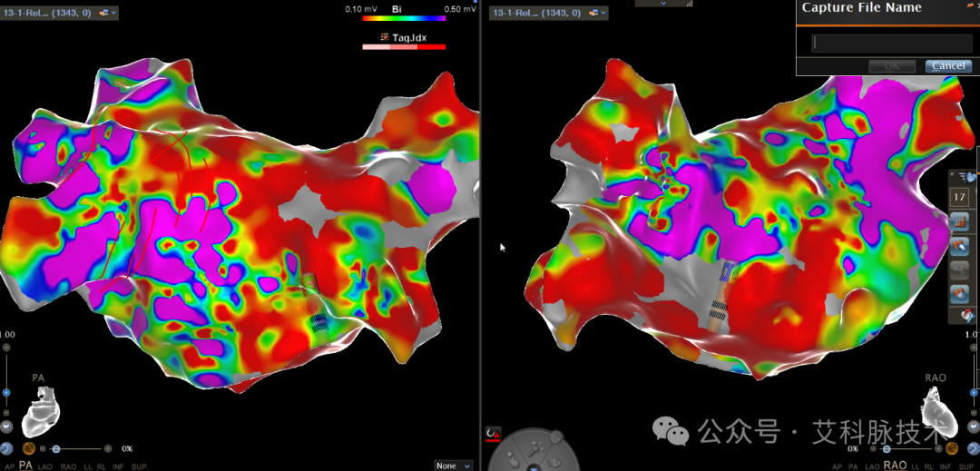Expand the None dropdown

coord(454,466)
